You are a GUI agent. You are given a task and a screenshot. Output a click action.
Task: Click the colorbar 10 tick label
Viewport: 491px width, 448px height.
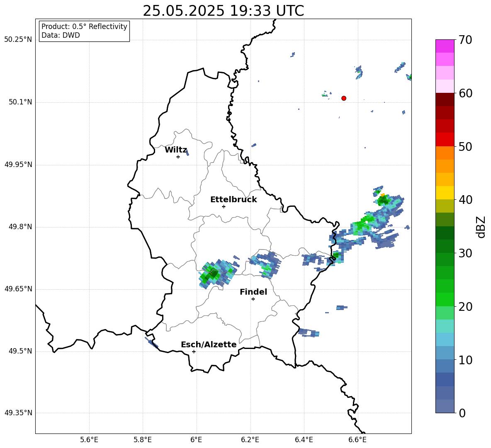[x=465, y=360]
